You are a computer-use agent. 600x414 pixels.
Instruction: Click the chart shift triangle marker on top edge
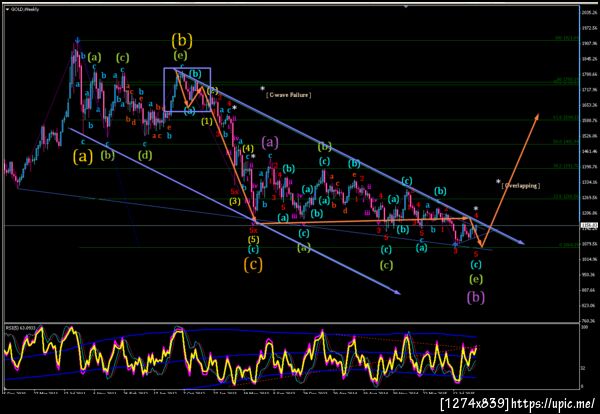(x=406, y=6)
